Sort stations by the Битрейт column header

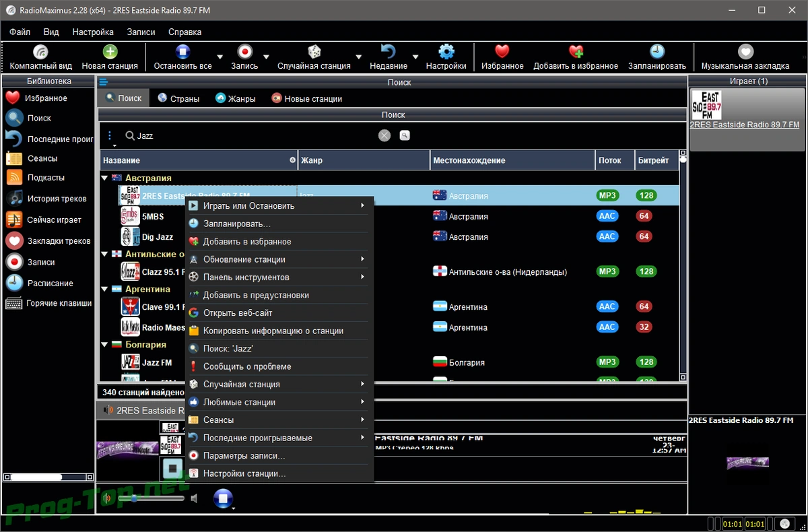tap(656, 160)
